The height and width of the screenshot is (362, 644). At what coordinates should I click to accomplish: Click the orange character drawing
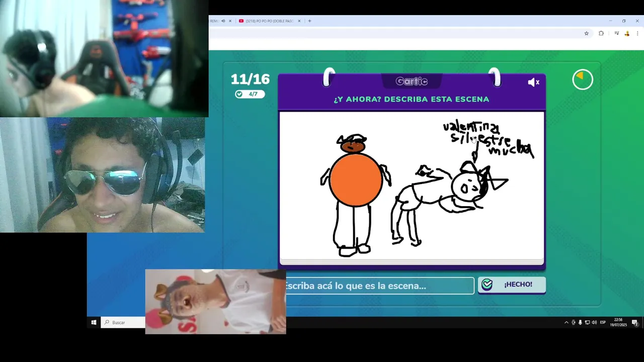pos(355,195)
